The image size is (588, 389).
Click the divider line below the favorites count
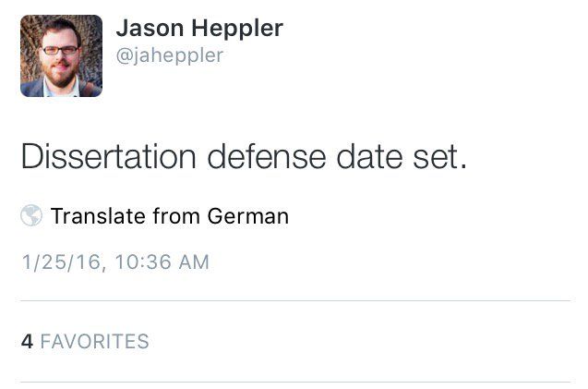coord(294,382)
